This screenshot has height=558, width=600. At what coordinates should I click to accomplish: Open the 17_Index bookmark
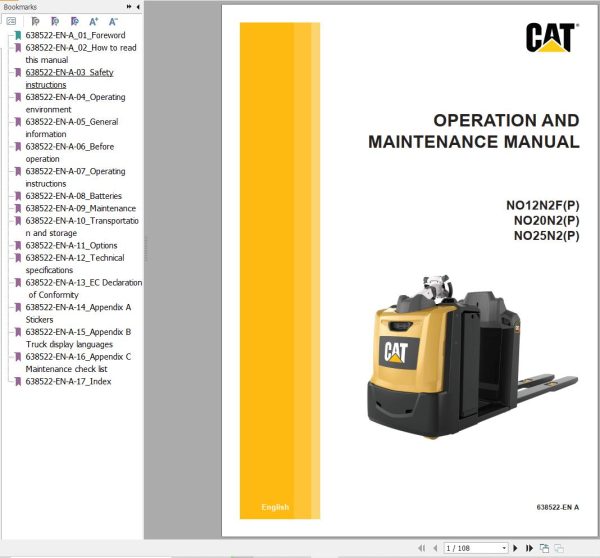click(x=68, y=381)
